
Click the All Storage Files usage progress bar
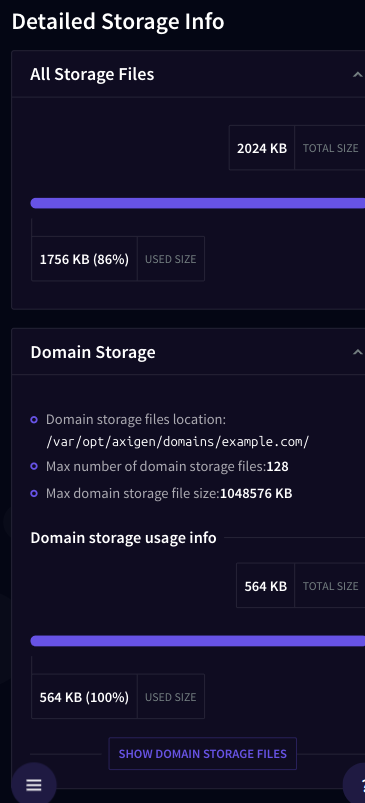(x=198, y=203)
